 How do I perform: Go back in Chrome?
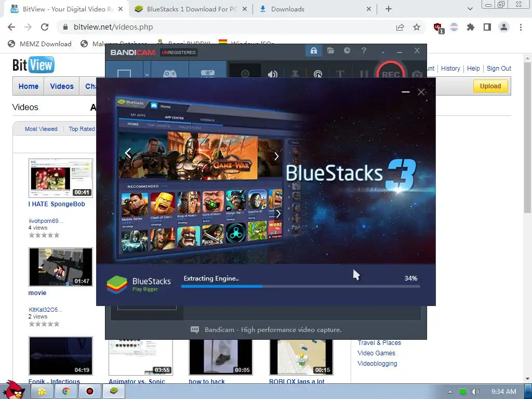tap(11, 27)
